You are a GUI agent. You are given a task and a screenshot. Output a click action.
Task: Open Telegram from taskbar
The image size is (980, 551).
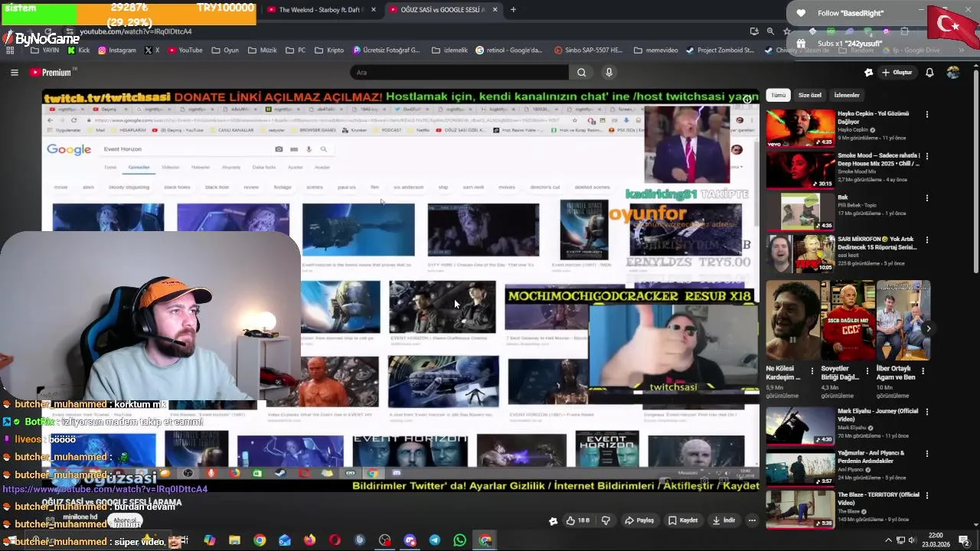(435, 540)
